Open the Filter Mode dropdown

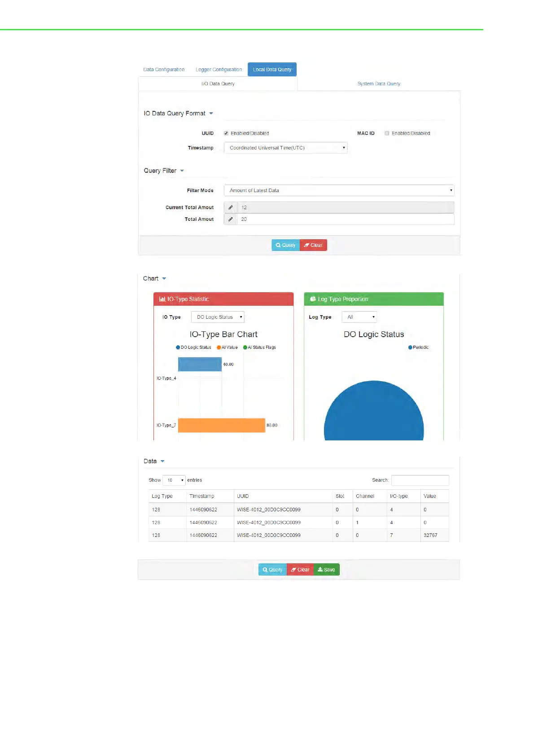339,190
